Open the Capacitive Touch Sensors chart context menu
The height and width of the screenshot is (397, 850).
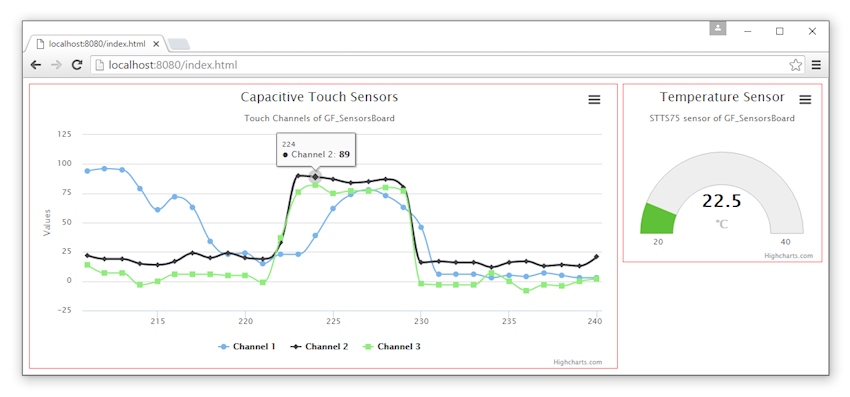pyautogui.click(x=594, y=100)
